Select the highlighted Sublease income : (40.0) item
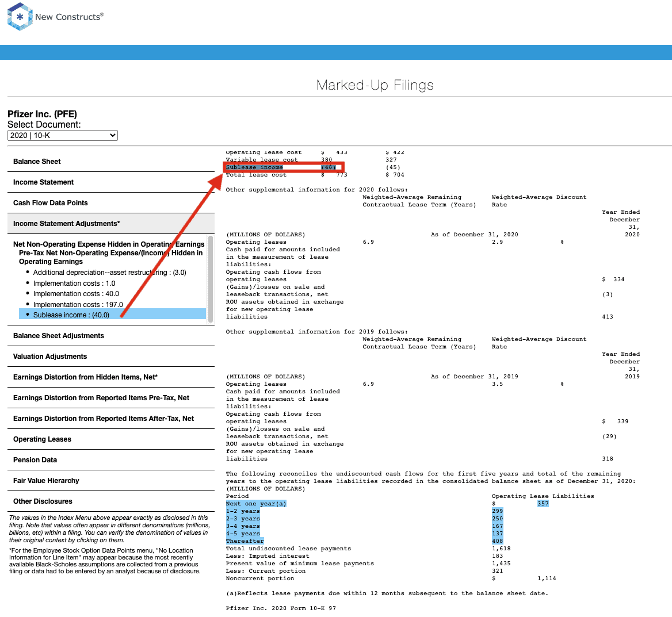Screen dimensions: 672x617 (112, 315)
